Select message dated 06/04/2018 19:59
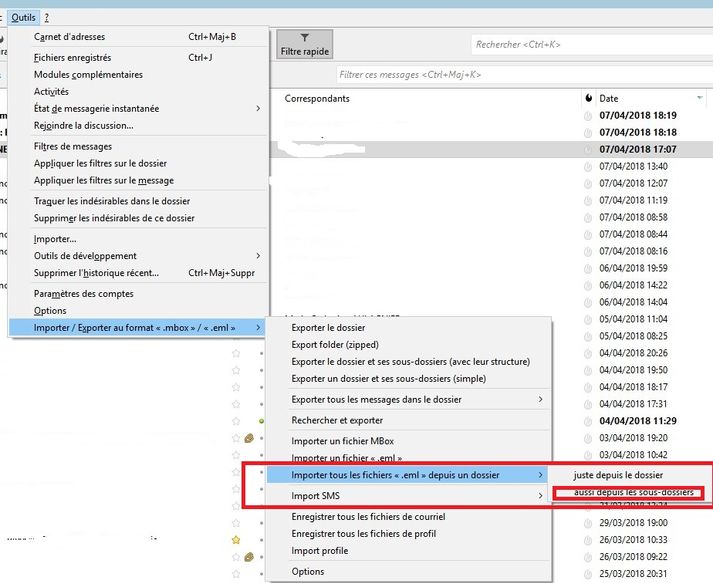Image resolution: width=713 pixels, height=583 pixels. pyautogui.click(x=633, y=268)
